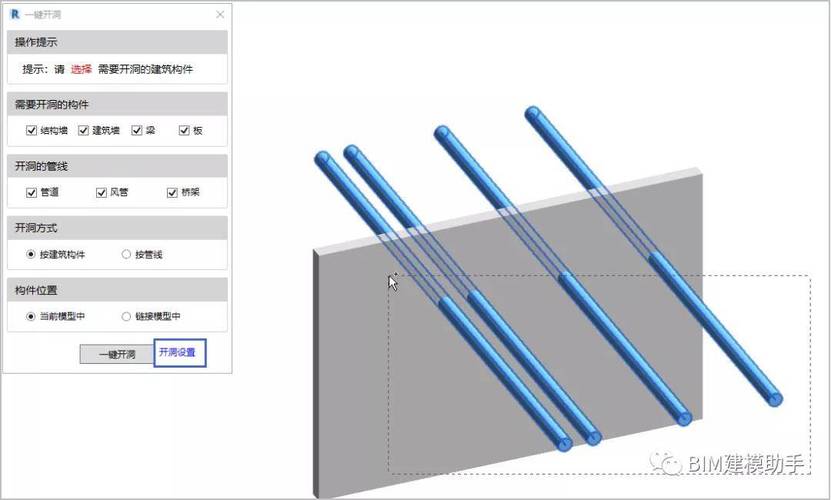Click the Revit R logo icon
This screenshot has height=500, width=831.
15,14
